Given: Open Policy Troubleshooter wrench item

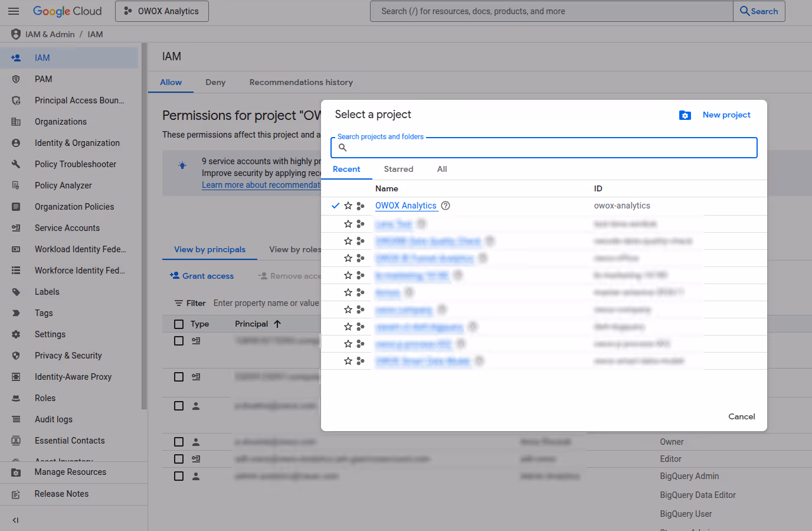Looking at the screenshot, I should tap(69, 164).
